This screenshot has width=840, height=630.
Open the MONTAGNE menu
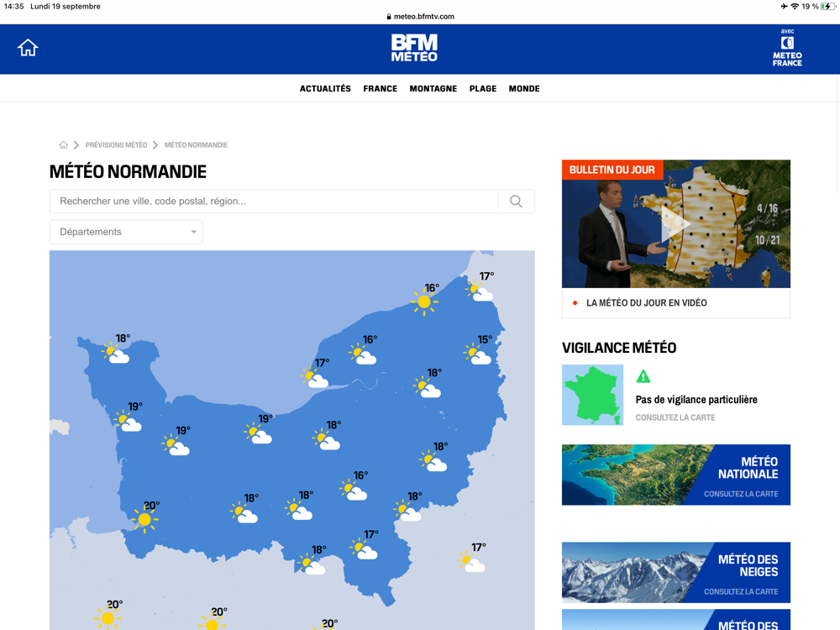click(x=433, y=89)
